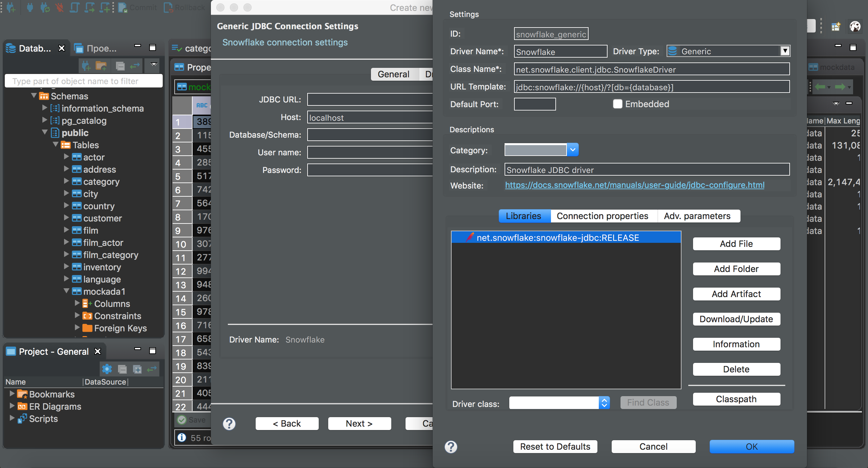Click the Add Artifact button
Screen dimensions: 868x468
pos(736,294)
